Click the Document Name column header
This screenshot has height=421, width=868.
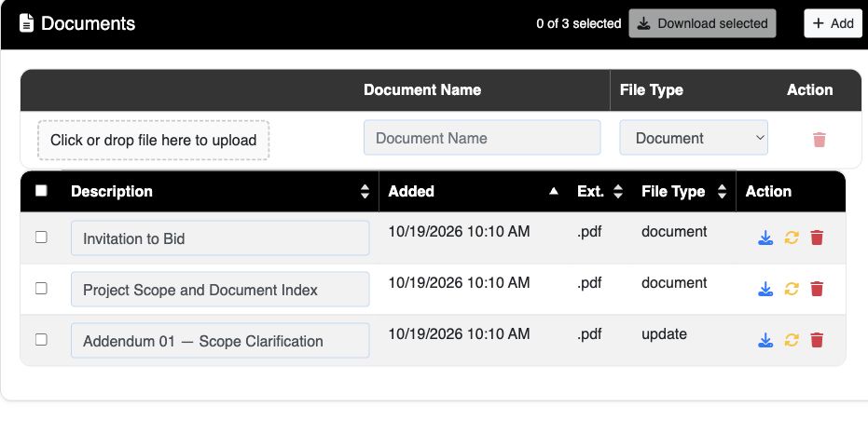click(x=421, y=89)
